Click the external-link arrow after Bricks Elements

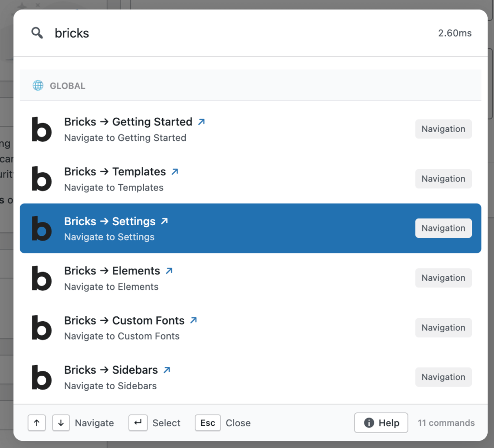point(169,270)
